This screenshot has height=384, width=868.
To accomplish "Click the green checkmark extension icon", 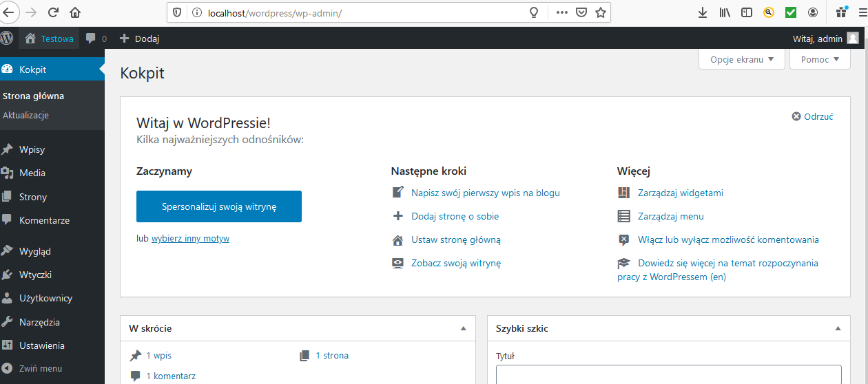I will [x=791, y=12].
